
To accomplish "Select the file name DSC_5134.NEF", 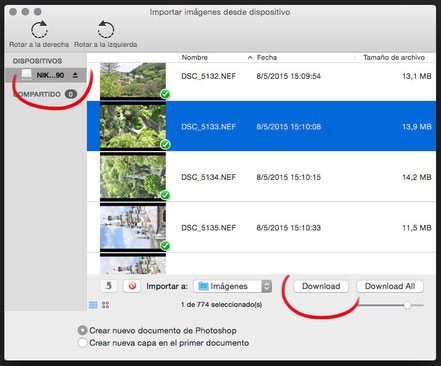I will pyautogui.click(x=208, y=177).
